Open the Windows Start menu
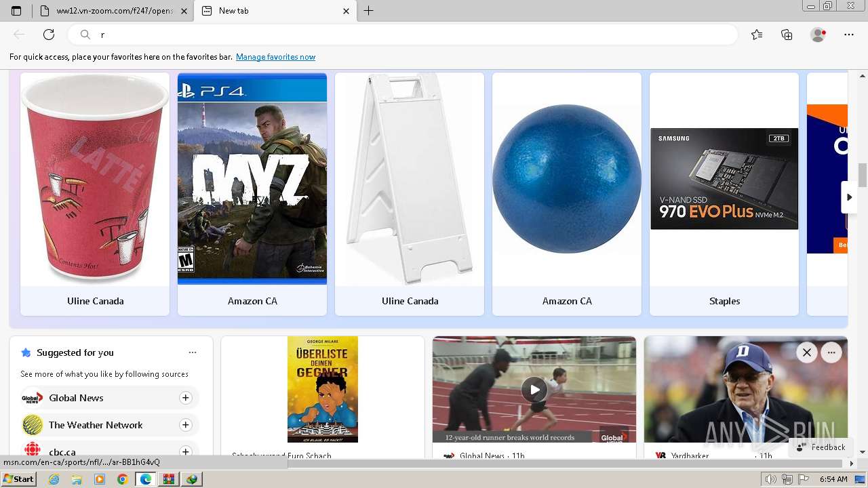868x488 pixels. 18,479
